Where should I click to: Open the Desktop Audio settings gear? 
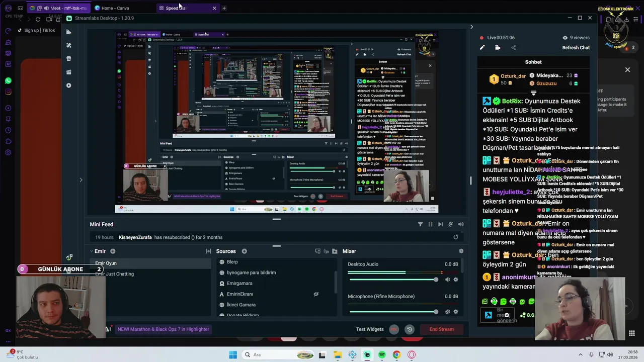click(456, 280)
